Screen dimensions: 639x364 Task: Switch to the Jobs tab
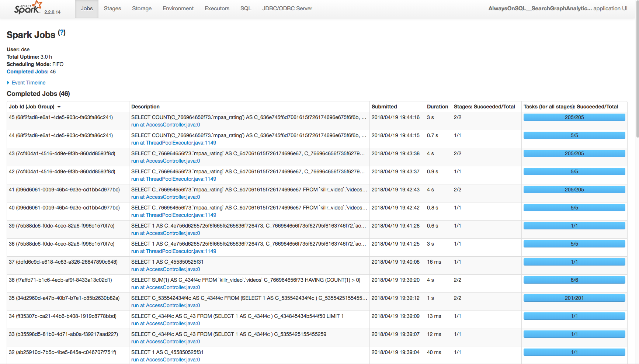click(x=87, y=8)
